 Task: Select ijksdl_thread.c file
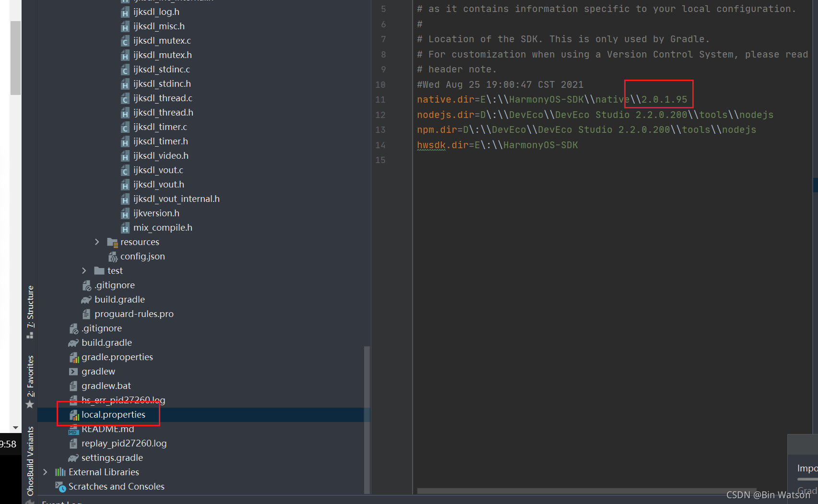[162, 98]
